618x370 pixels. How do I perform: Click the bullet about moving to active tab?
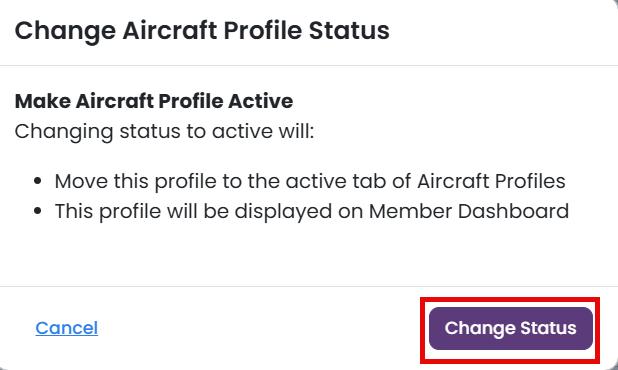[x=310, y=181]
